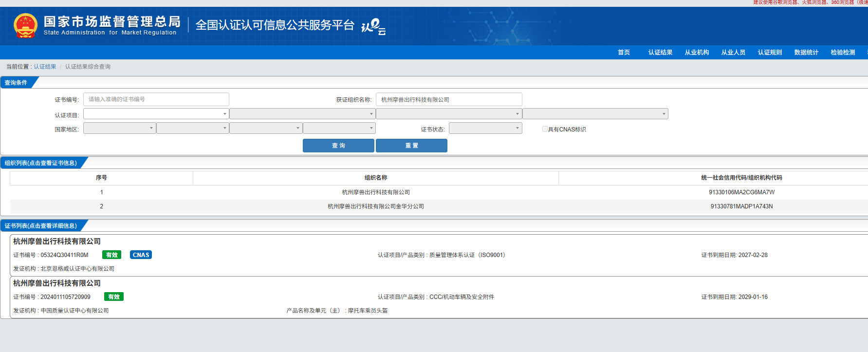Click the 有效 badge on CCC certificate
868x352 pixels.
(114, 297)
